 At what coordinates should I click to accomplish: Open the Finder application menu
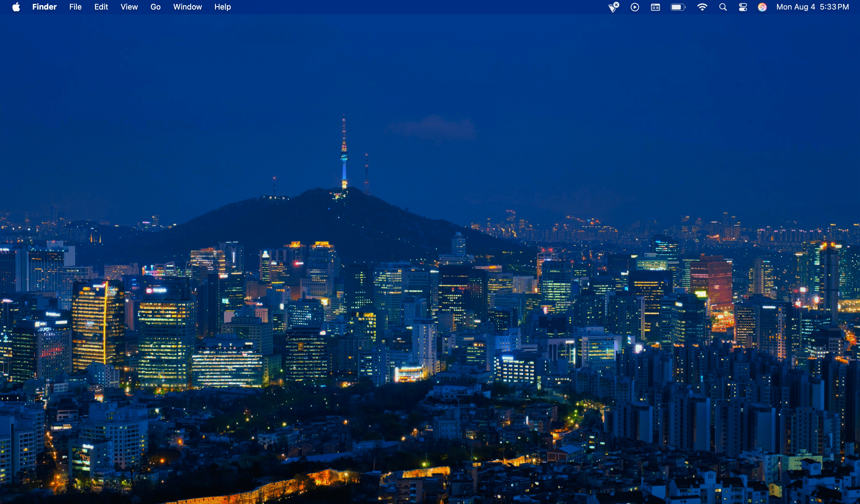[x=44, y=7]
